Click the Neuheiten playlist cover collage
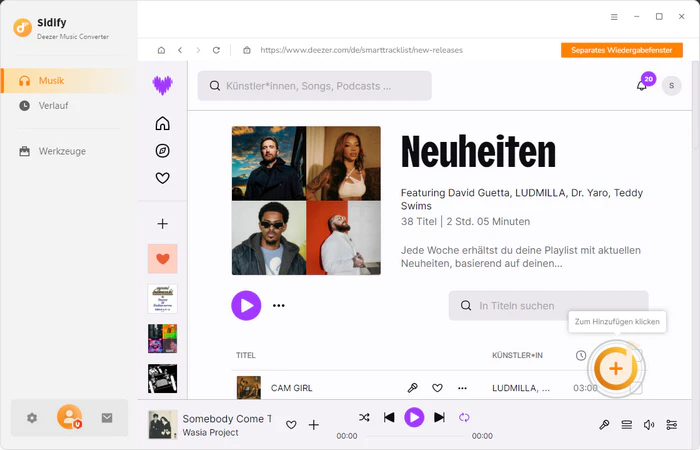 (x=306, y=200)
